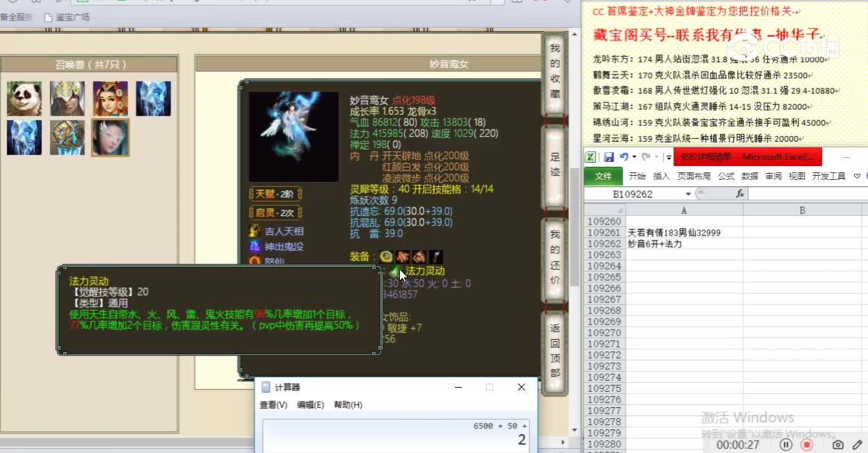Click the recorder pen annotation icon
This screenshot has width=868, height=453.
(x=858, y=445)
